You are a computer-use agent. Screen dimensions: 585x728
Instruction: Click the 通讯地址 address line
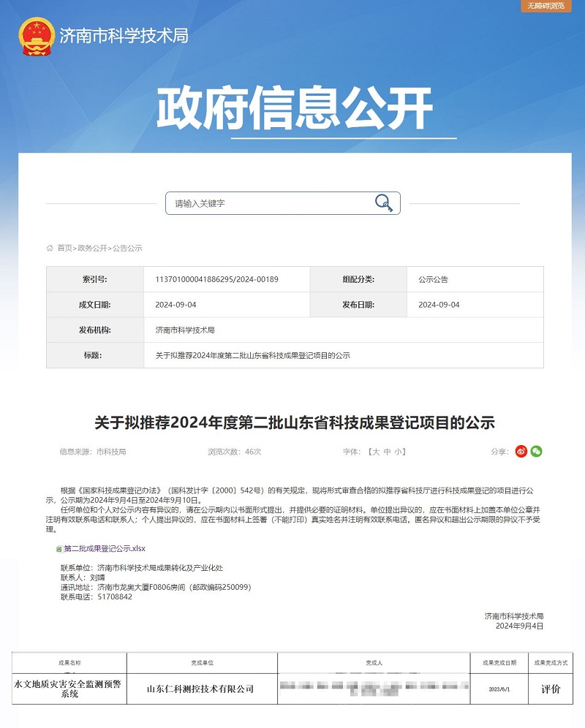click(x=156, y=588)
